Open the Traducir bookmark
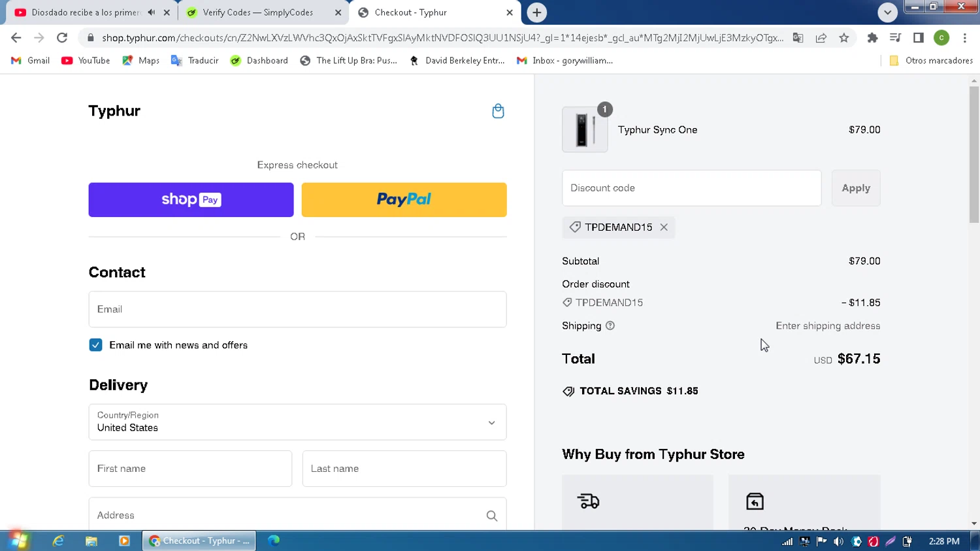This screenshot has height=551, width=980. click(x=195, y=60)
